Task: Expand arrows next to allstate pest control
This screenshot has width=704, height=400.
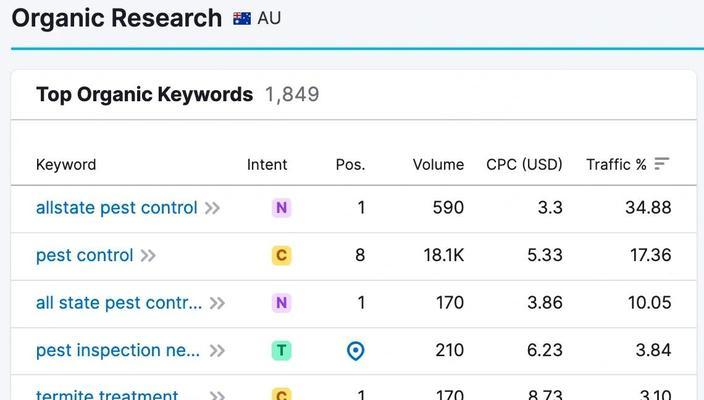Action: pyautogui.click(x=212, y=208)
